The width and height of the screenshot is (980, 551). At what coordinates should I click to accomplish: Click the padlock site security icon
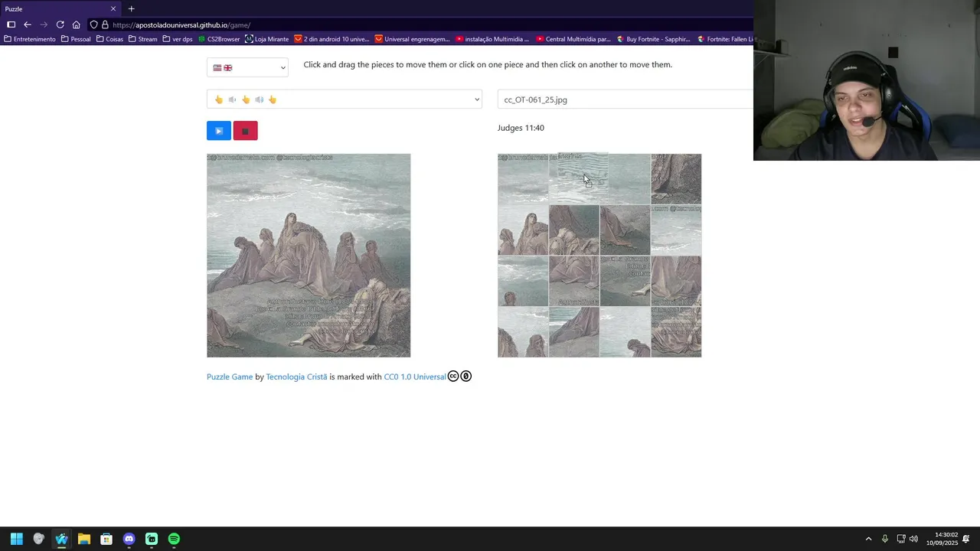105,24
